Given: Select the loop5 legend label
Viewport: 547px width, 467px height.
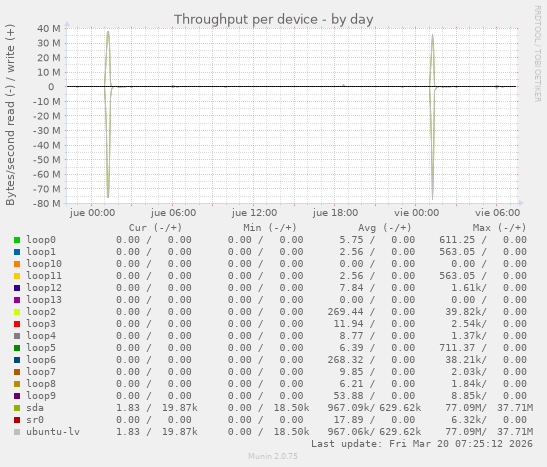Looking at the screenshot, I should 41,348.
